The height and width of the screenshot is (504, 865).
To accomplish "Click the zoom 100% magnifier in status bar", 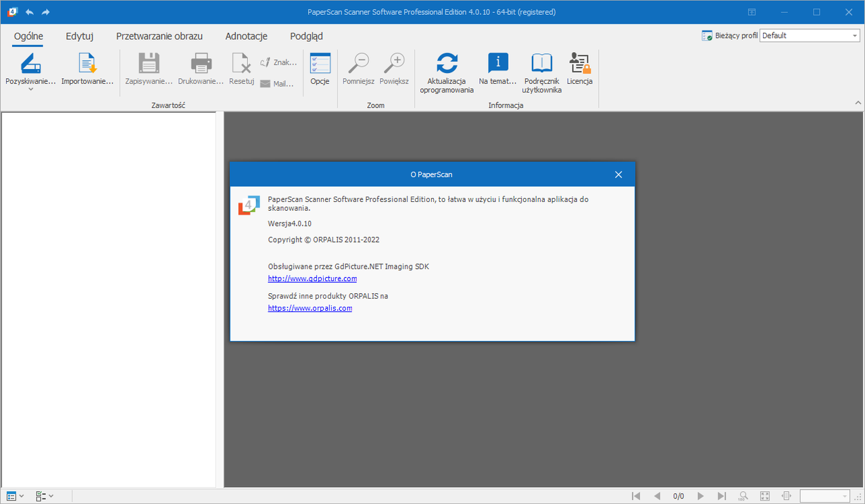I will [743, 496].
